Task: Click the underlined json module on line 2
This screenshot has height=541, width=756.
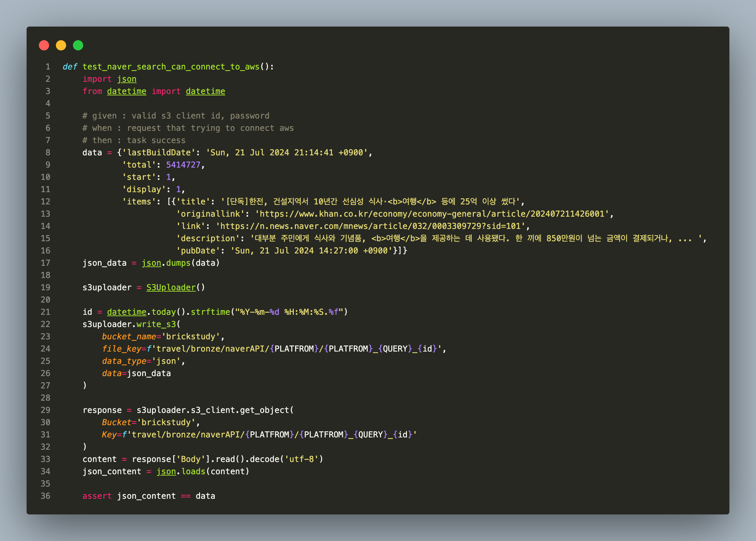Action: (x=126, y=79)
